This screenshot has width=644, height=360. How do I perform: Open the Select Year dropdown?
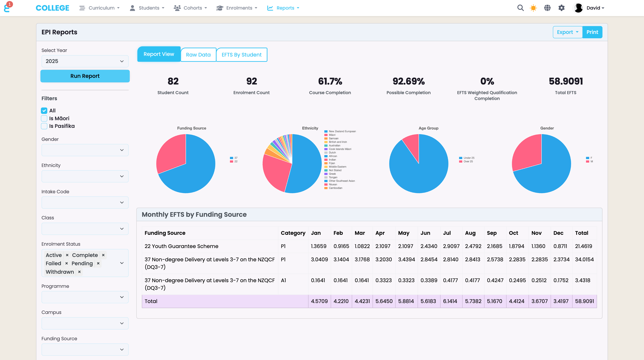85,61
